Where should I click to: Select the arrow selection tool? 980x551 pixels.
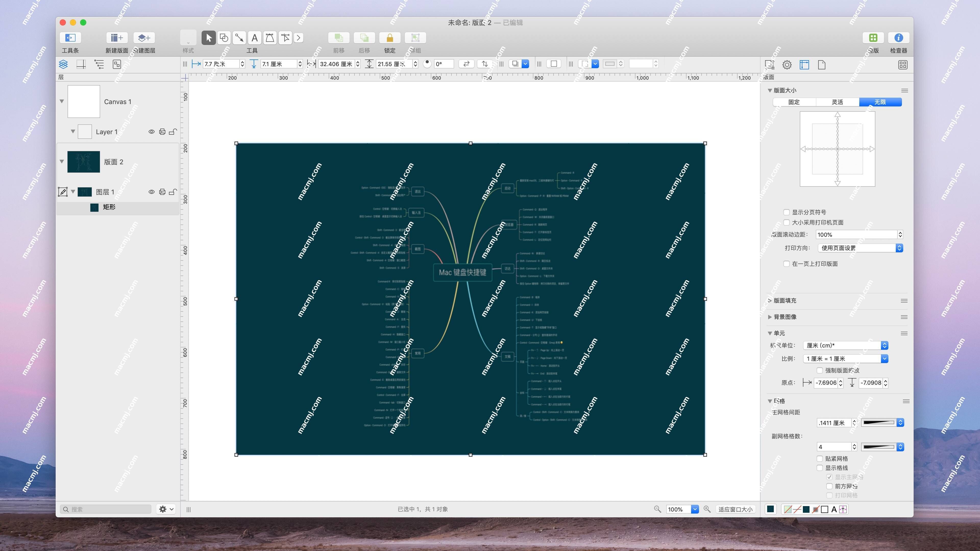[x=209, y=38]
